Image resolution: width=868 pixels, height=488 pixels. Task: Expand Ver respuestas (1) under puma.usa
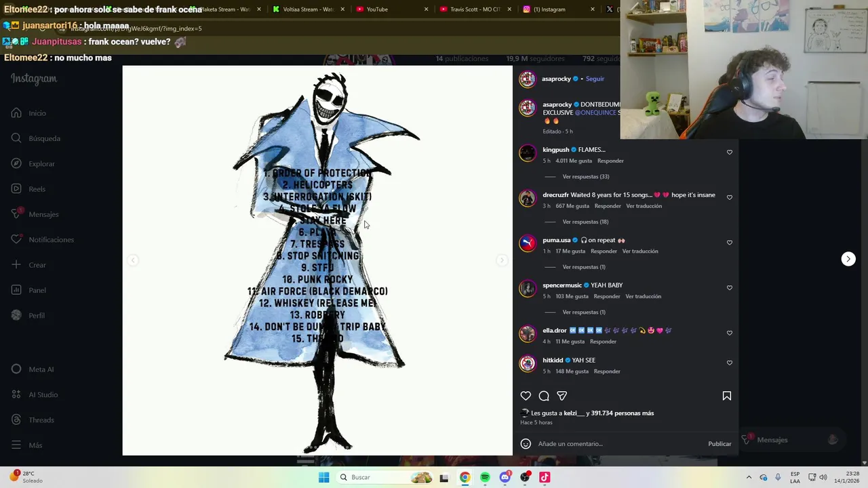tap(584, 267)
